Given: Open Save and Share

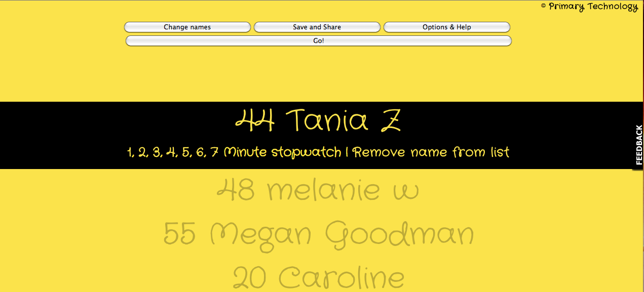Looking at the screenshot, I should point(317,27).
